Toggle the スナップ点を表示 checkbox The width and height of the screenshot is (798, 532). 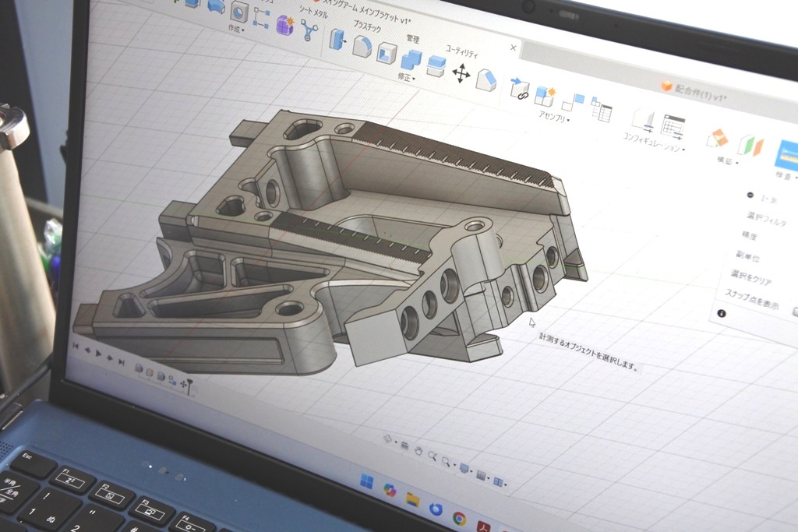pos(794,312)
